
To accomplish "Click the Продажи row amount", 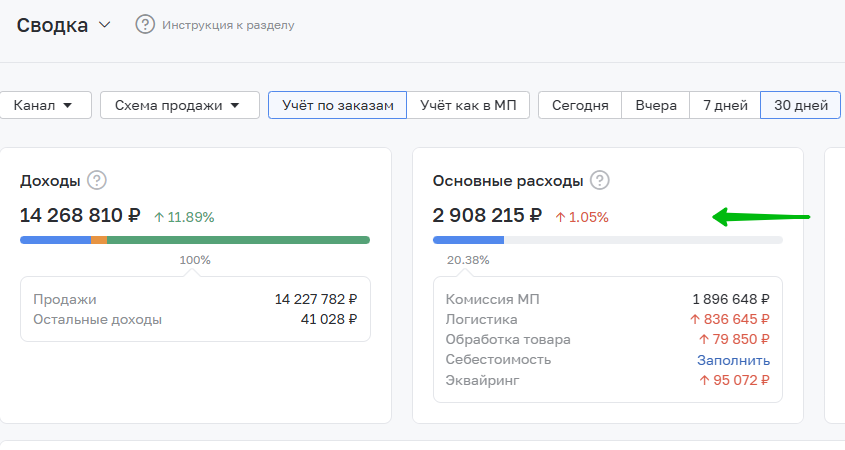I will 316,299.
